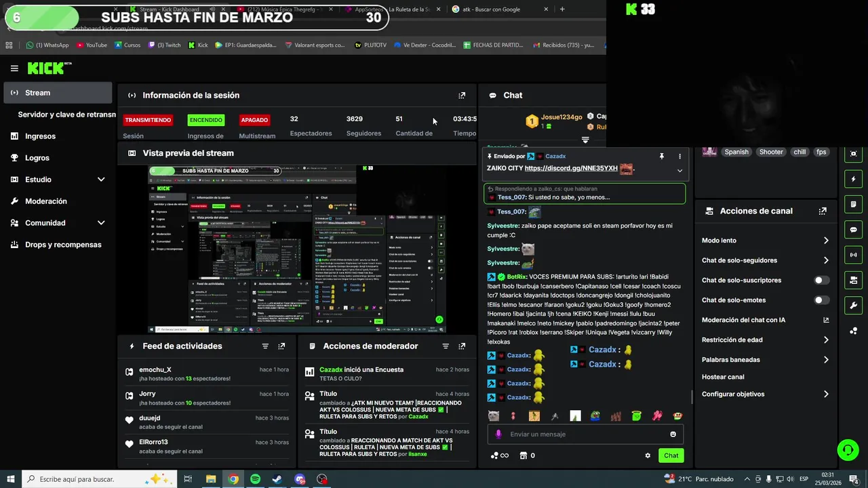
Task: Collapse the chat leaderboard handle
Action: point(585,140)
